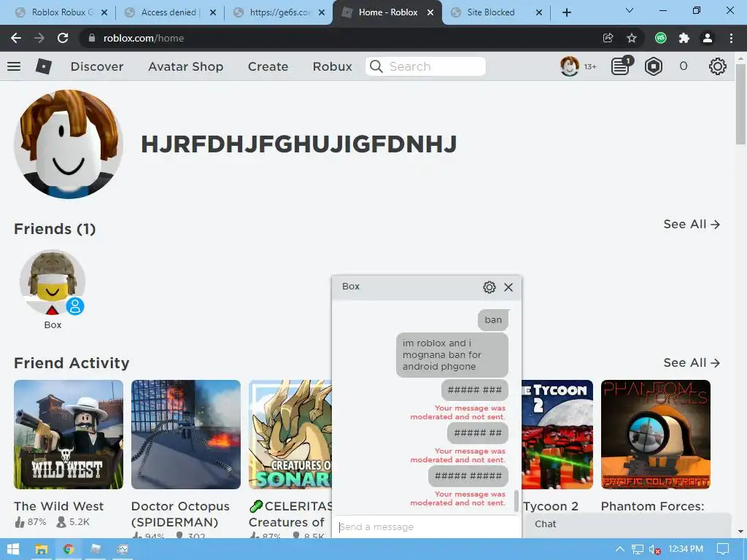Go forward in browser history
Viewport: 747px width, 560px height.
39,38
